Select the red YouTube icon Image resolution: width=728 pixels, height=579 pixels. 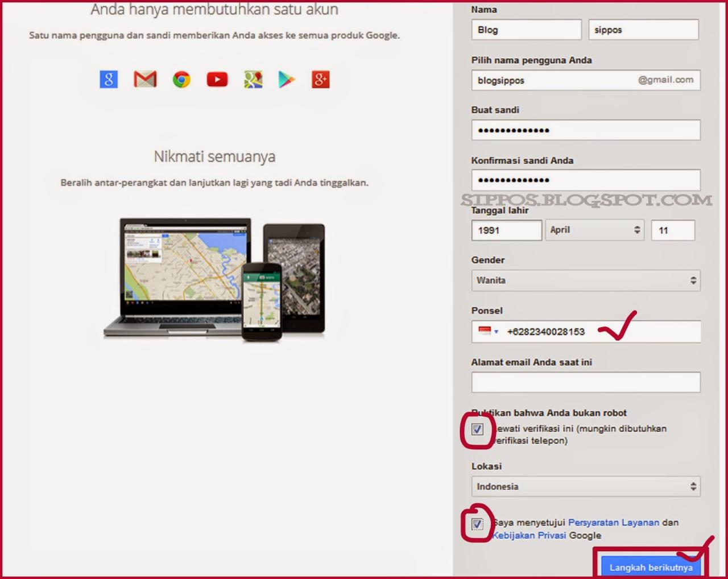[217, 79]
